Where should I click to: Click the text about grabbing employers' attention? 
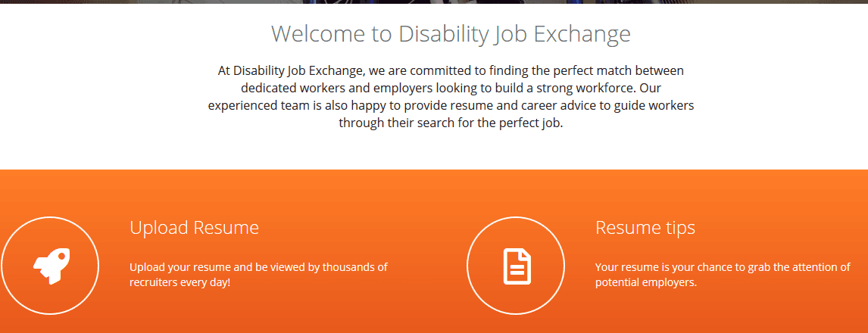(723, 275)
